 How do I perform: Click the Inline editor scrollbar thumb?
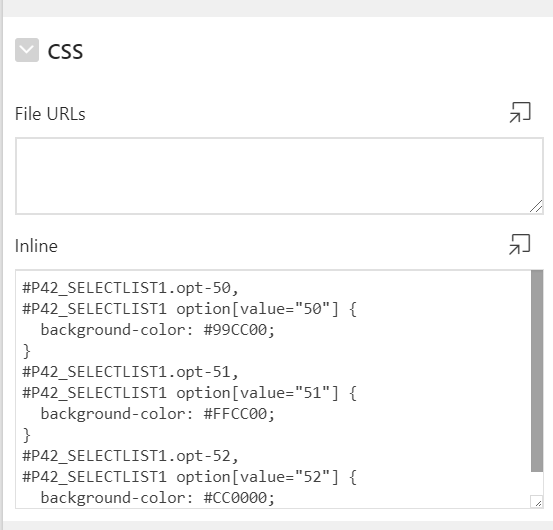pyautogui.click(x=537, y=371)
